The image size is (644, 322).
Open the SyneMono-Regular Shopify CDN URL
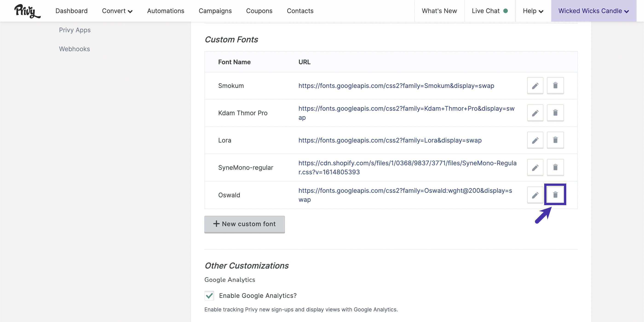coord(408,167)
